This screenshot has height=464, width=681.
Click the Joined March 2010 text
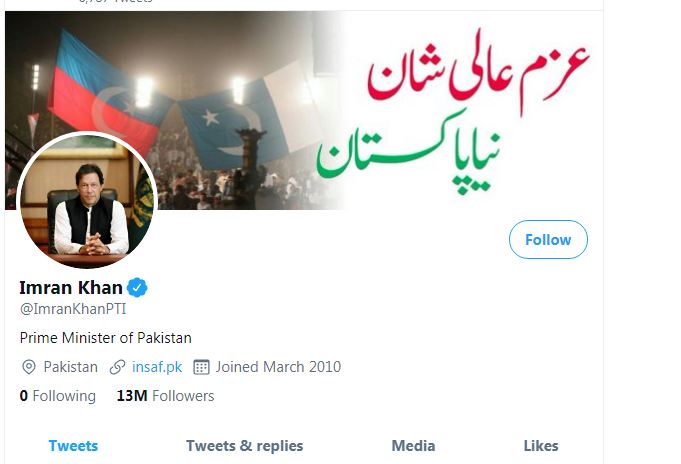[278, 367]
